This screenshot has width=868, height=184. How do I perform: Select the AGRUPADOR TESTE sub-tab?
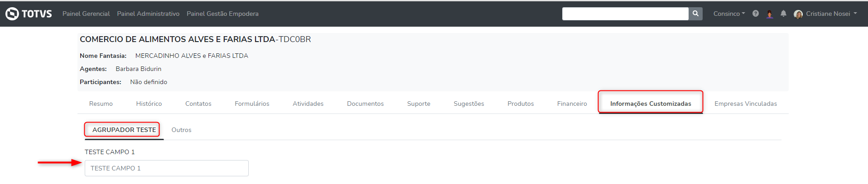point(124,130)
